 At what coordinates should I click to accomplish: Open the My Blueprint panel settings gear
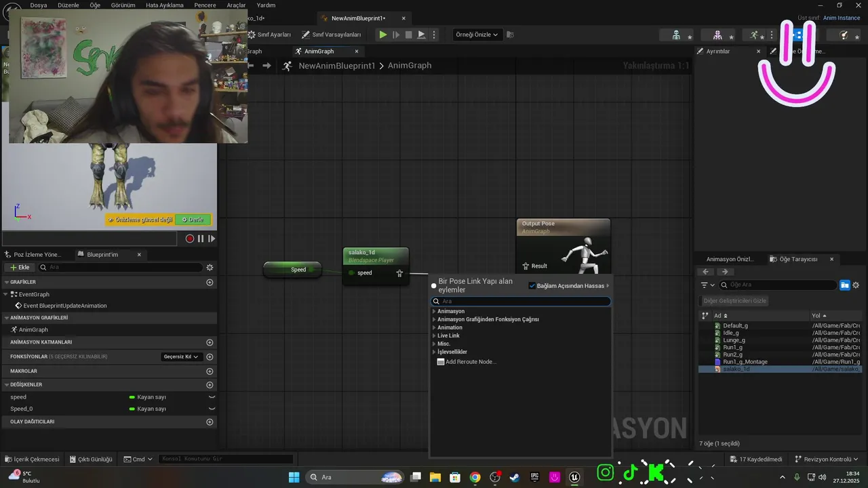[x=210, y=268]
